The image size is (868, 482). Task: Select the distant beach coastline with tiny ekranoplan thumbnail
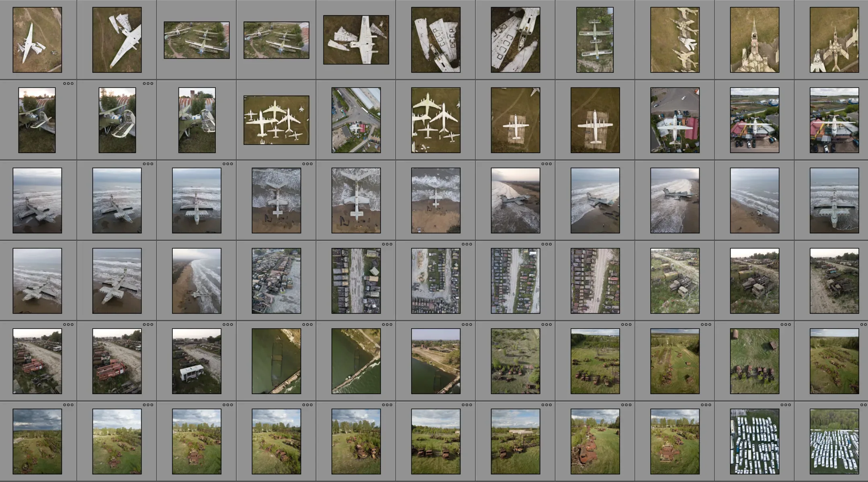click(x=754, y=200)
